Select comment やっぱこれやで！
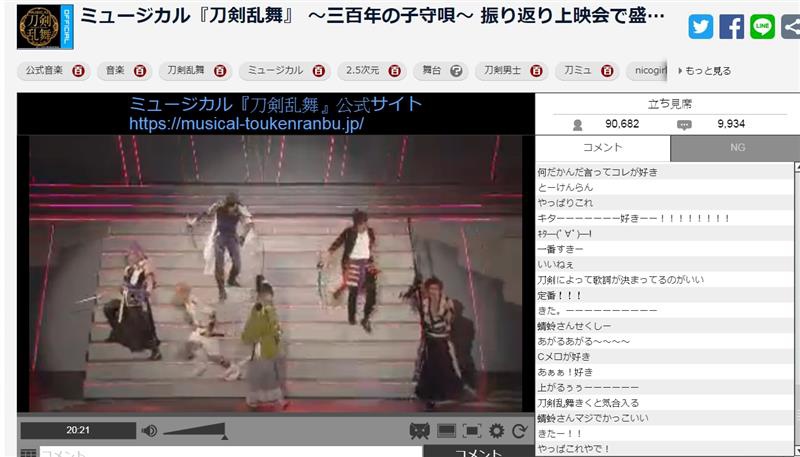This screenshot has width=800, height=457. coord(665,449)
